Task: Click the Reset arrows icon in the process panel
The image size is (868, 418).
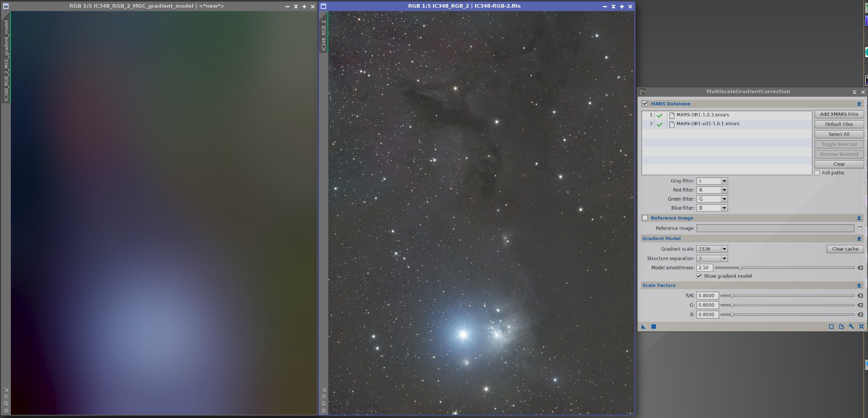Action: click(x=861, y=327)
